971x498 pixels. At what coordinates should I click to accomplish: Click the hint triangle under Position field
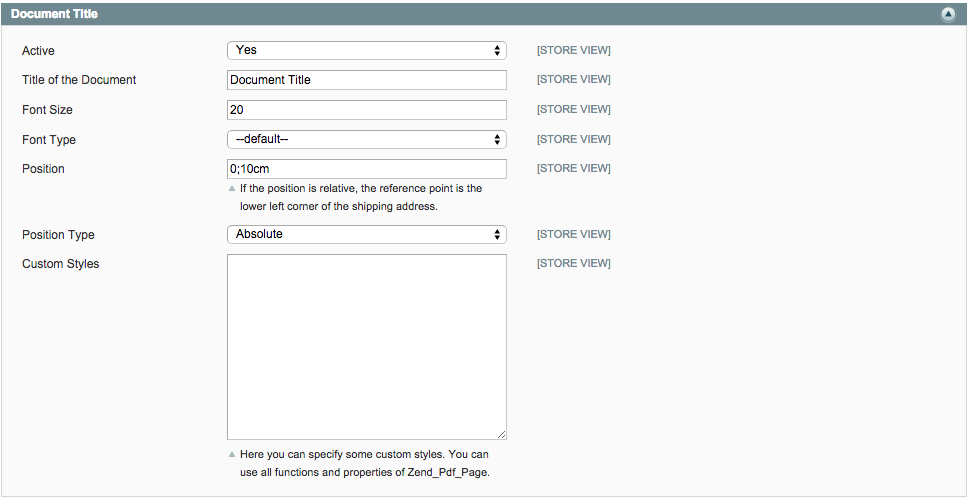[x=232, y=188]
